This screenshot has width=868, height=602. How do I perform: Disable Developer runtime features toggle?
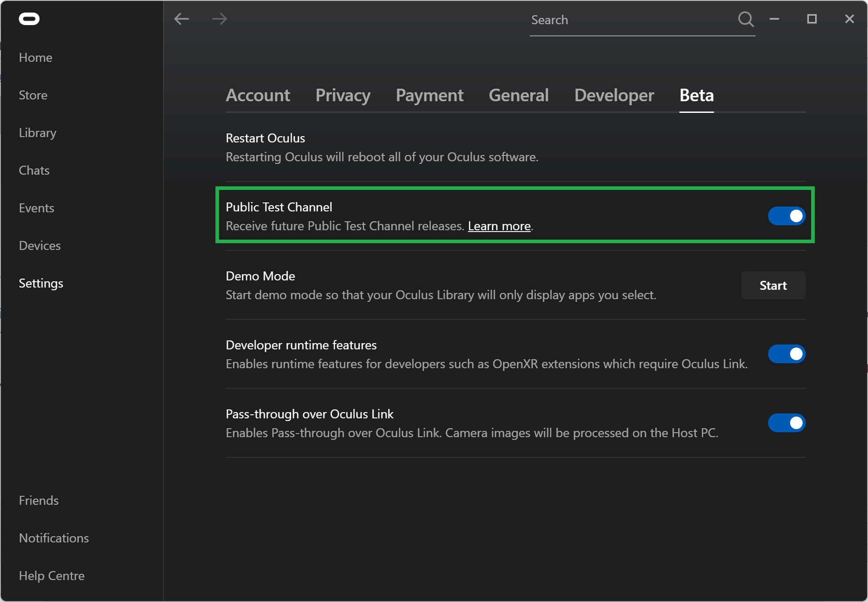pyautogui.click(x=787, y=353)
